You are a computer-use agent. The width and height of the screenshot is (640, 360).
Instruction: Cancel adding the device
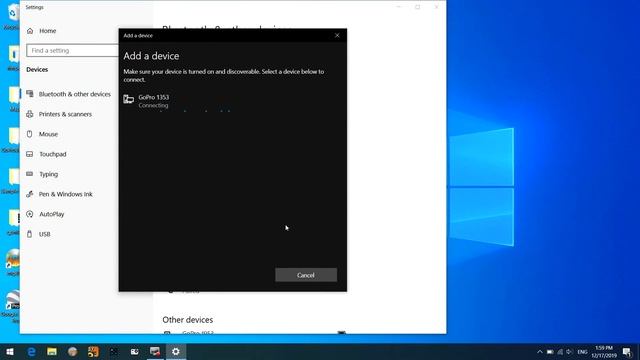point(306,275)
